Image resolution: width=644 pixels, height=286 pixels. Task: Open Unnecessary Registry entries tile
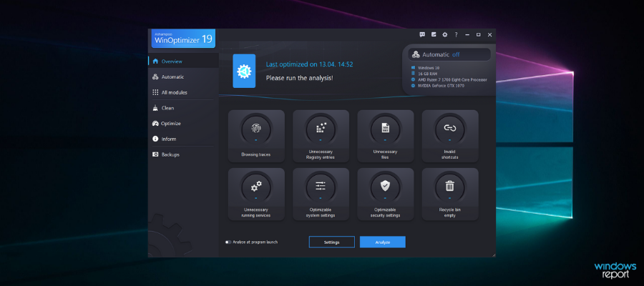click(x=321, y=136)
